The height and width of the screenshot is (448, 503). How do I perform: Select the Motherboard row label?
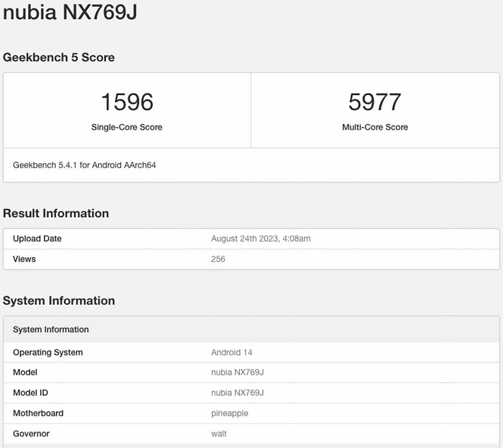(x=38, y=413)
